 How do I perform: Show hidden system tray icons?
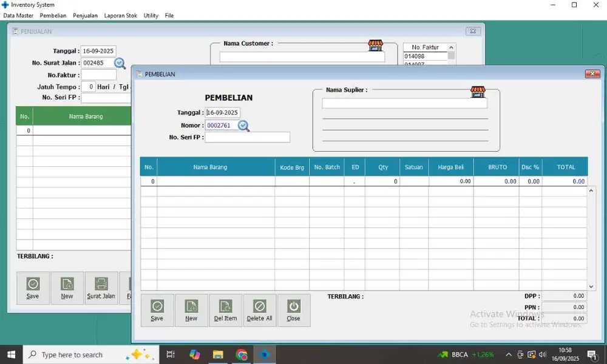508,355
